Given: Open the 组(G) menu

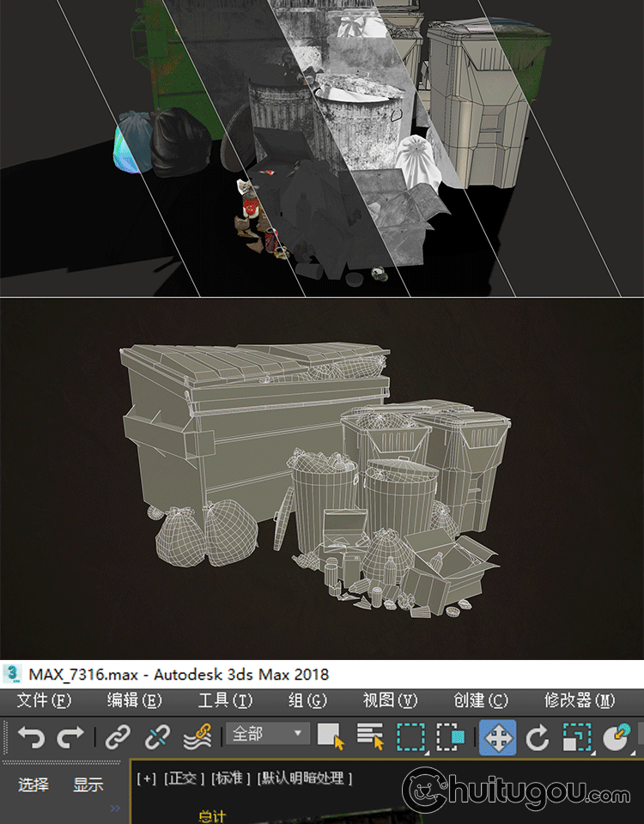Looking at the screenshot, I should (307, 700).
